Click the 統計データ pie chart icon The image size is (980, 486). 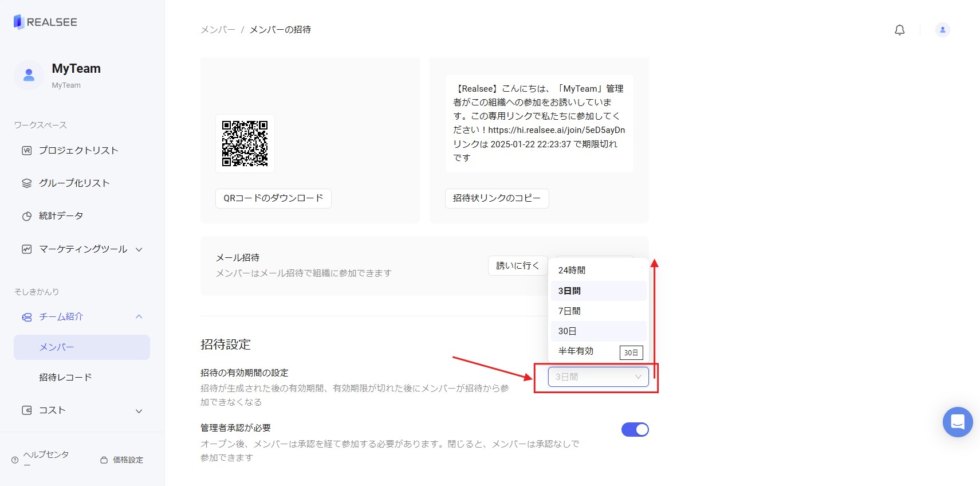point(26,216)
